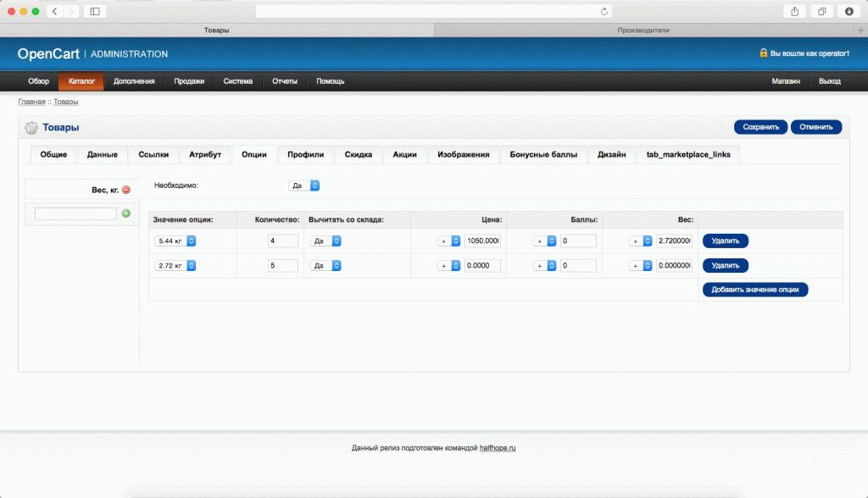Expand option value dropdown showing 5.44 кг
This screenshot has height=498, width=868.
point(175,241)
